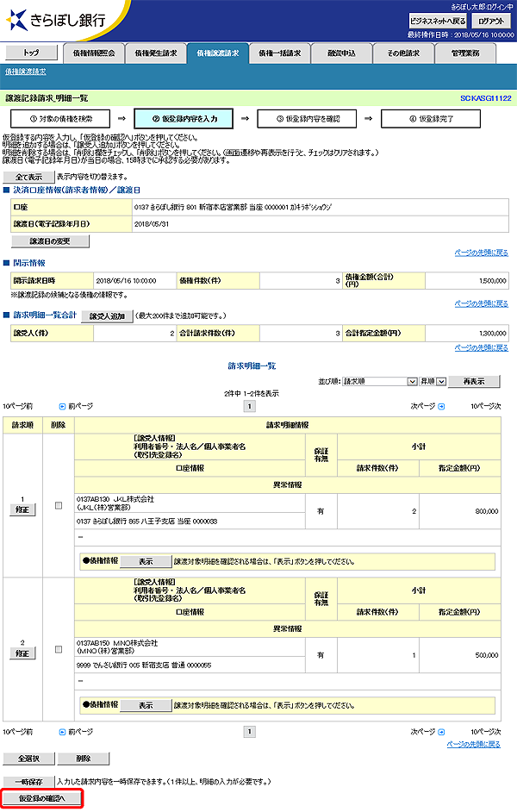Click the screen ID SCKASG11122

[x=486, y=98]
